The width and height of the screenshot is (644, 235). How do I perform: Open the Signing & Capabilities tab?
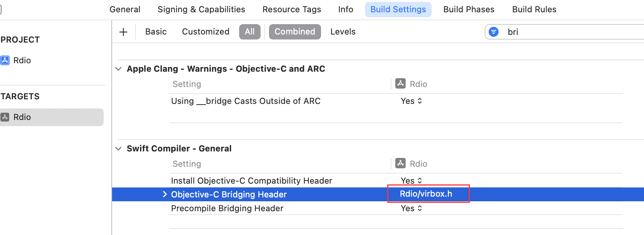click(201, 10)
